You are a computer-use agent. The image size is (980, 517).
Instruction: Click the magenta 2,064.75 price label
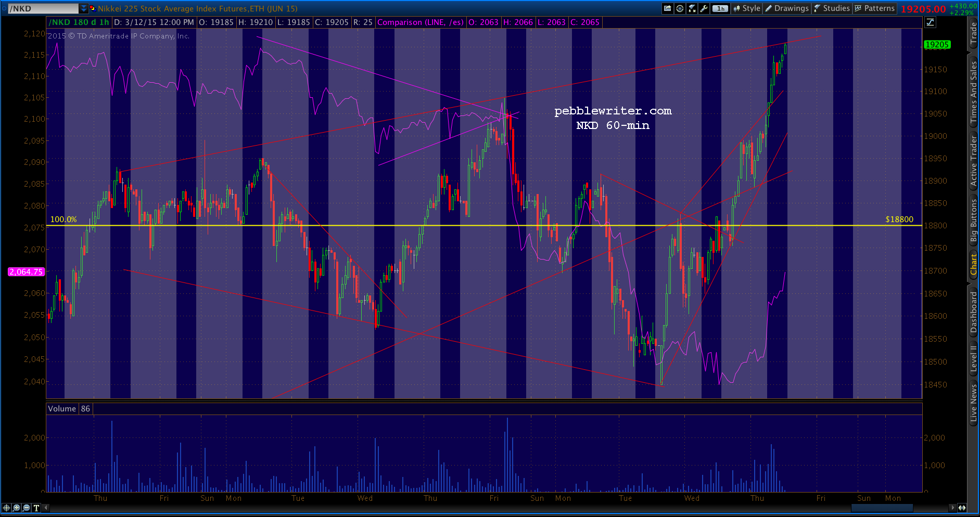[x=27, y=272]
